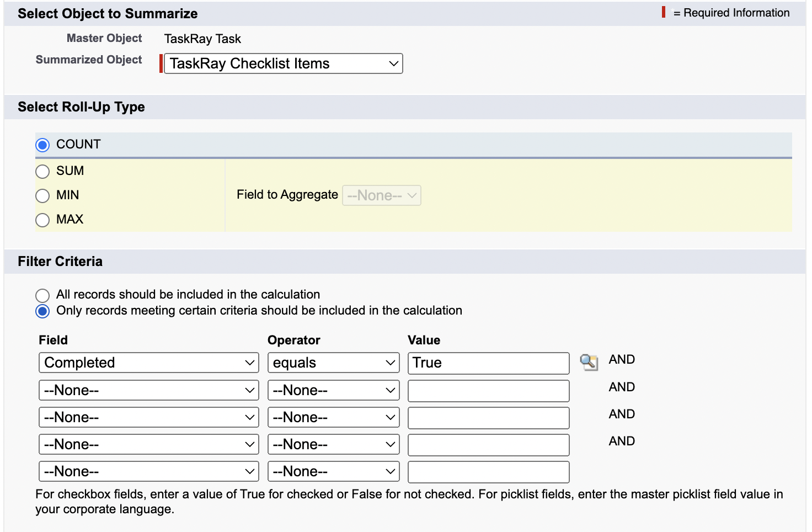This screenshot has width=812, height=532.
Task: Click the 'Select Roll-Up Type' heading
Action: pyautogui.click(x=81, y=107)
